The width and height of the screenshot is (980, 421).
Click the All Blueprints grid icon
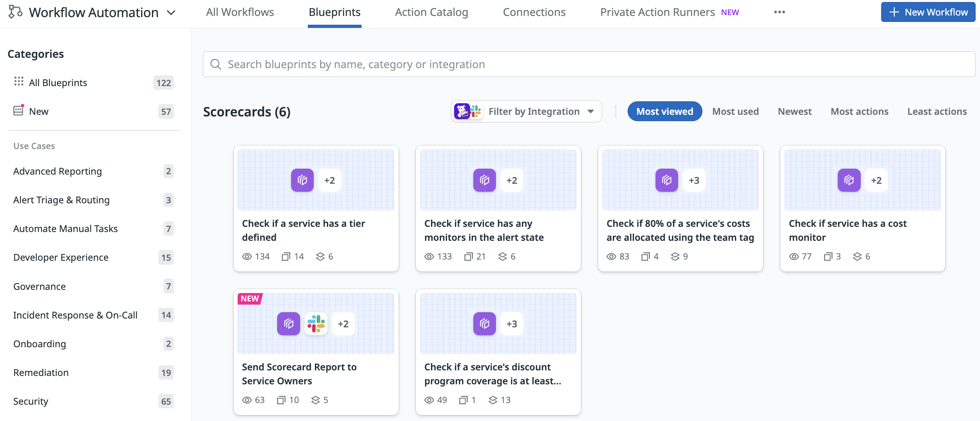pos(19,82)
